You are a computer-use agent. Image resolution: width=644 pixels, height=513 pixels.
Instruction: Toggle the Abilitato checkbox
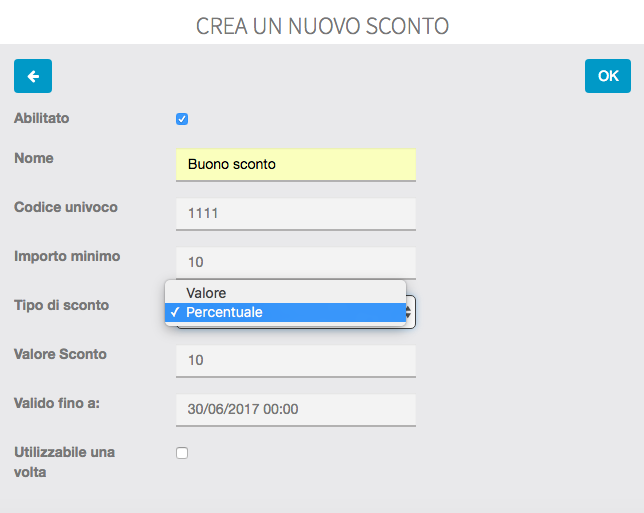point(182,119)
